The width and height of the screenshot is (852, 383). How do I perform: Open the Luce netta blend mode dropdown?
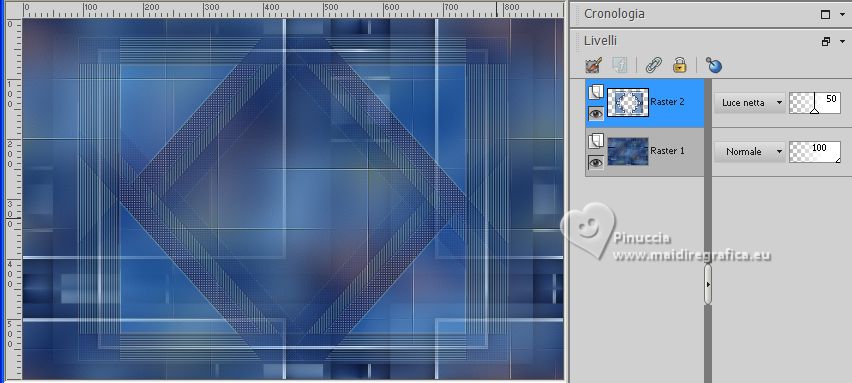pyautogui.click(x=749, y=103)
